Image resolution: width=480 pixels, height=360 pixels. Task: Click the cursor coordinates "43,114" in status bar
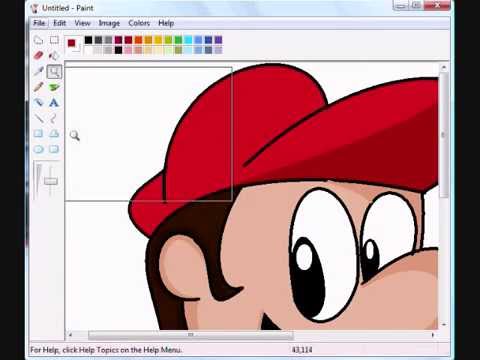pyautogui.click(x=302, y=350)
